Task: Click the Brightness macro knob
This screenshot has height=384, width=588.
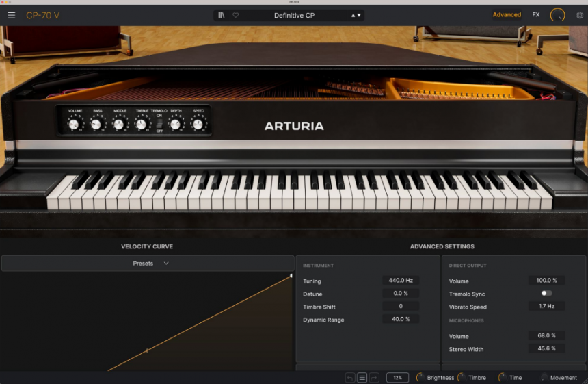Action: 420,378
